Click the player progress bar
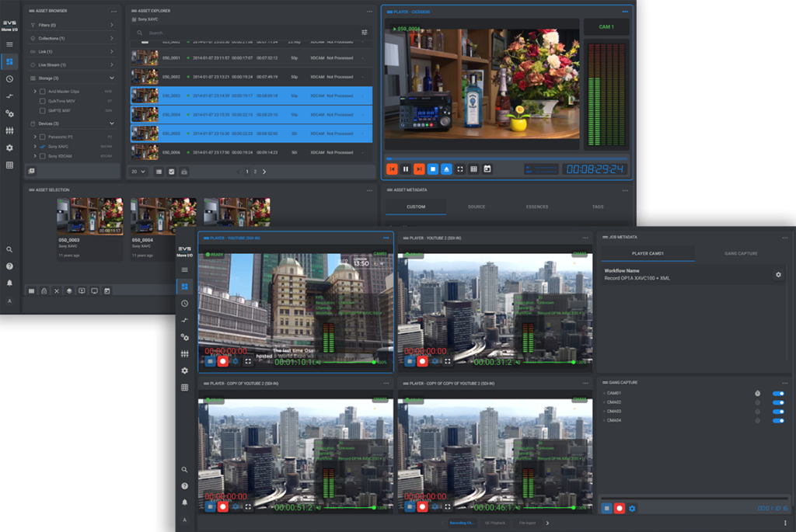The width and height of the screenshot is (796, 532). point(505,158)
